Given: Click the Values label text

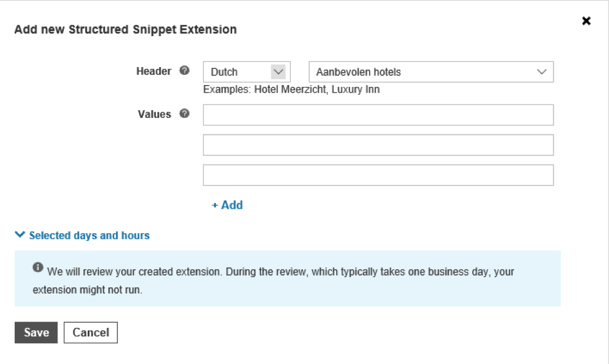Looking at the screenshot, I should (x=154, y=114).
